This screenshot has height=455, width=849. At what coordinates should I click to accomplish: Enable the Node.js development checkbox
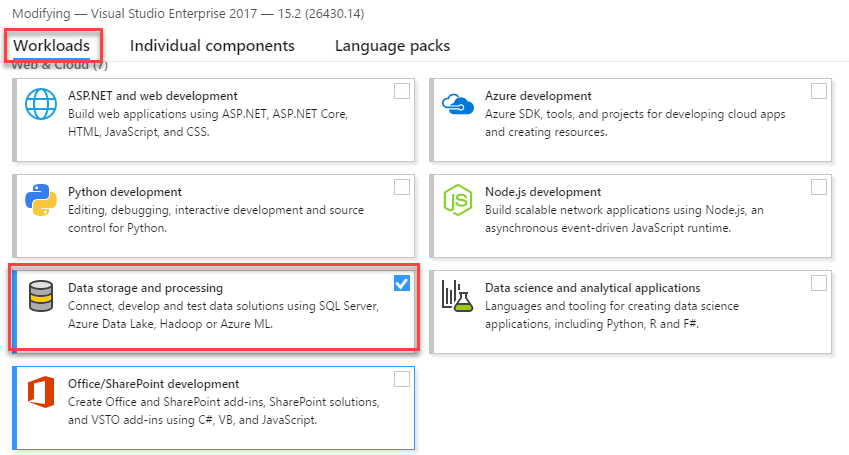[819, 187]
